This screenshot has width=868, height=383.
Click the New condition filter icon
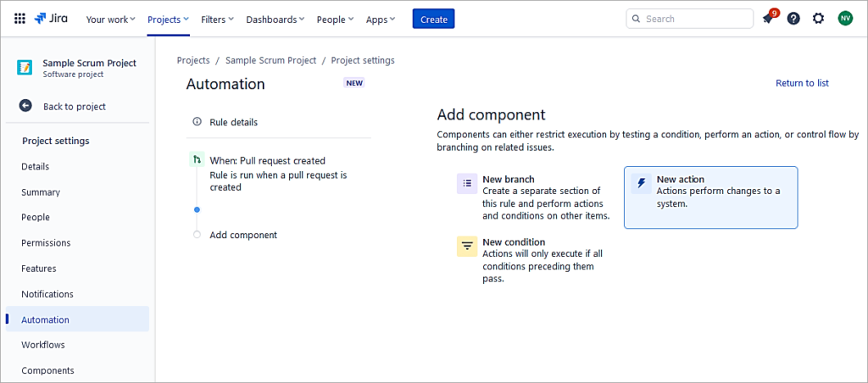click(x=467, y=246)
